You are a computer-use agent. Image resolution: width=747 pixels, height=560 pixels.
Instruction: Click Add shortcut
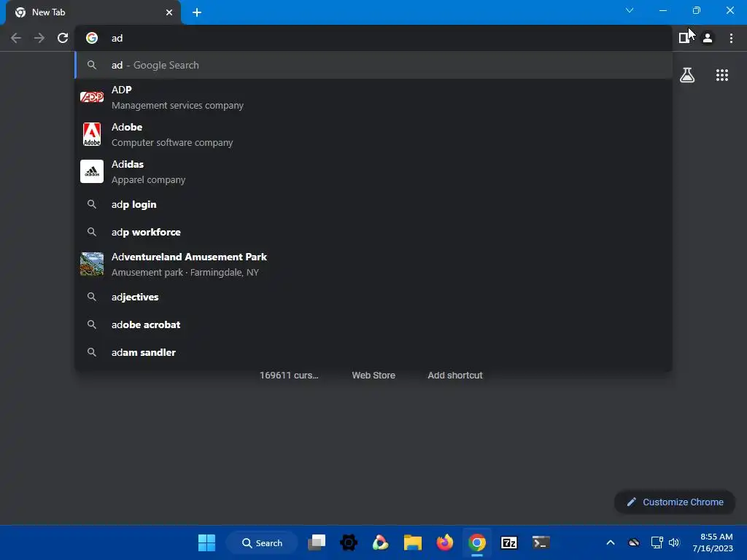click(455, 376)
